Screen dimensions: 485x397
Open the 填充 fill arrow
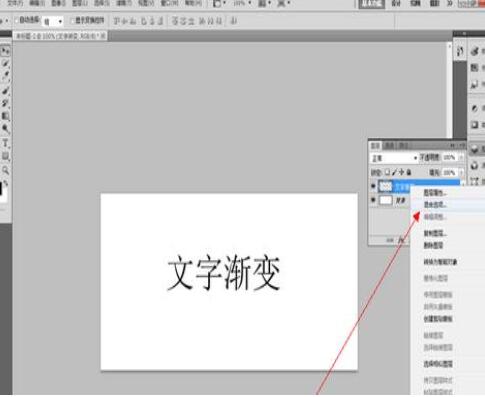point(461,173)
